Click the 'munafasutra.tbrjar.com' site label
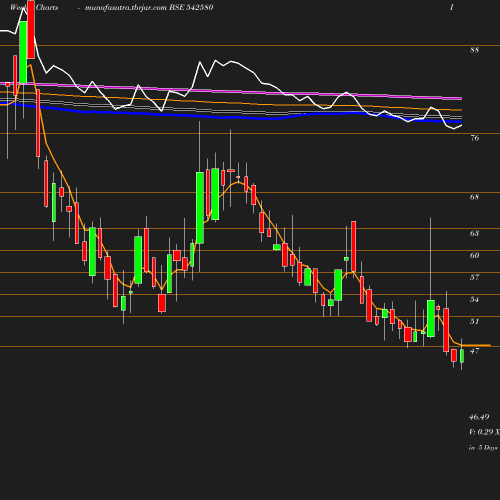The width and height of the screenshot is (500, 500). [x=126, y=8]
